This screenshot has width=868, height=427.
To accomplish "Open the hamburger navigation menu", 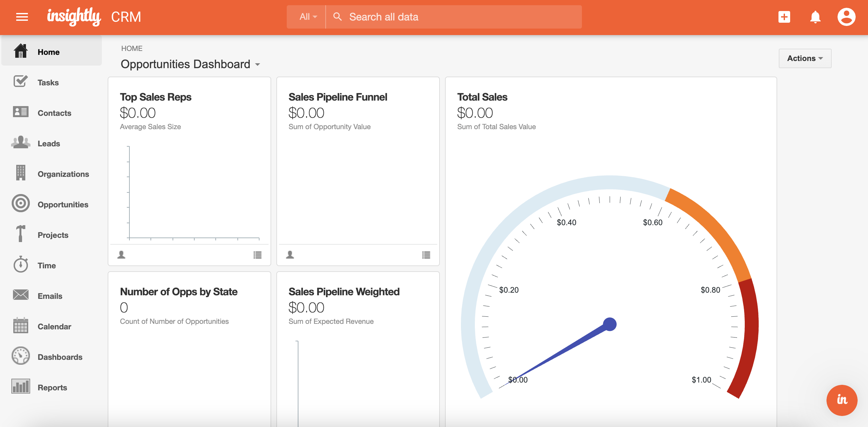I will (22, 17).
